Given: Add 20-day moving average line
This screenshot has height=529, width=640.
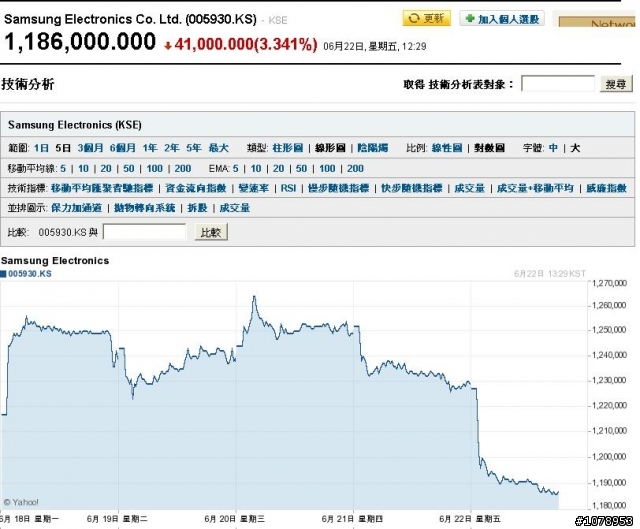Looking at the screenshot, I should click(106, 169).
